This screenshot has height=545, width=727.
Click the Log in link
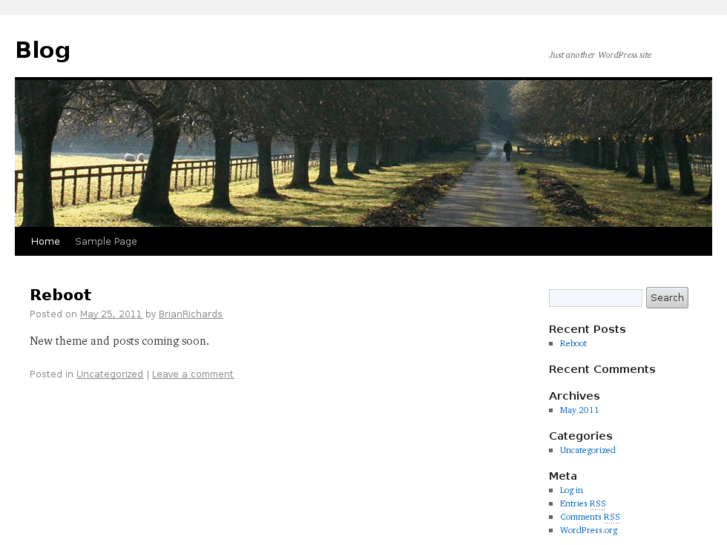[x=571, y=490]
